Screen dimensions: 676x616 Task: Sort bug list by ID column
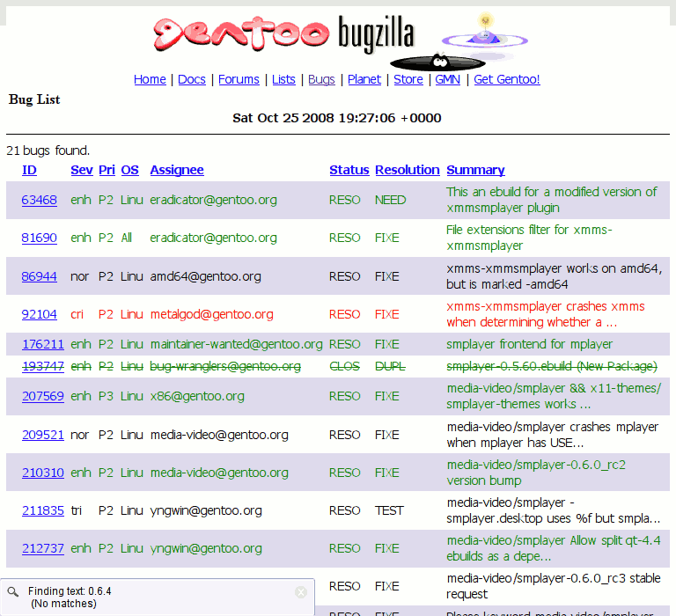pos(29,170)
